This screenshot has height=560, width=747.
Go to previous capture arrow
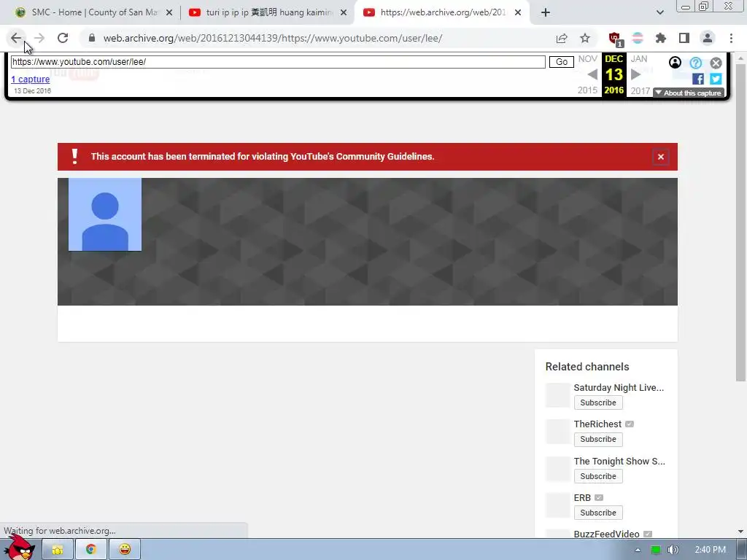(x=592, y=74)
